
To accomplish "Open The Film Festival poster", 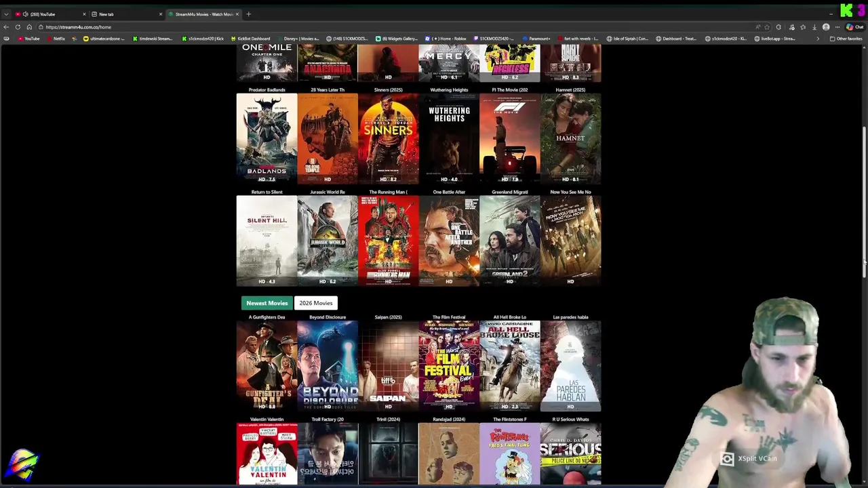I will click(x=449, y=366).
